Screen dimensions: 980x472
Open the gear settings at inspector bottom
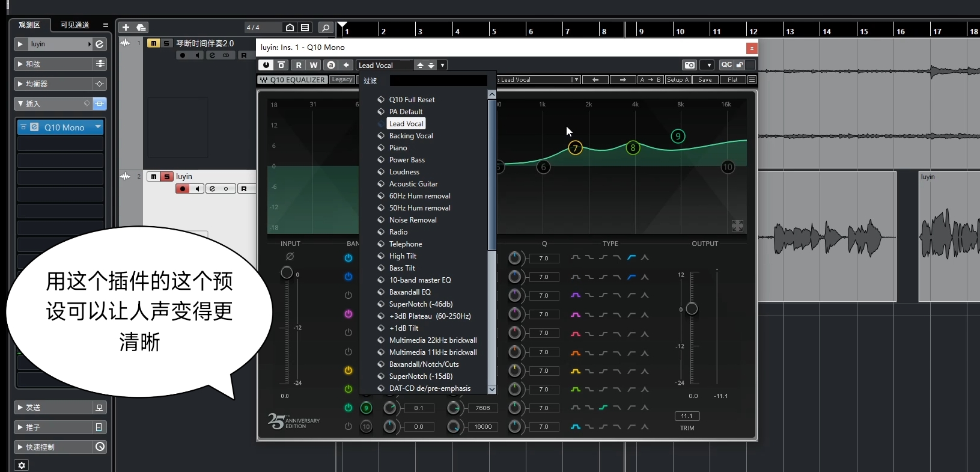[22, 465]
